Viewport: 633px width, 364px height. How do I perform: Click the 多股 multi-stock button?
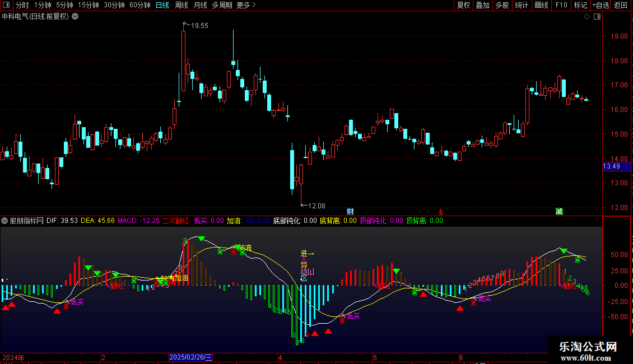pyautogui.click(x=502, y=5)
